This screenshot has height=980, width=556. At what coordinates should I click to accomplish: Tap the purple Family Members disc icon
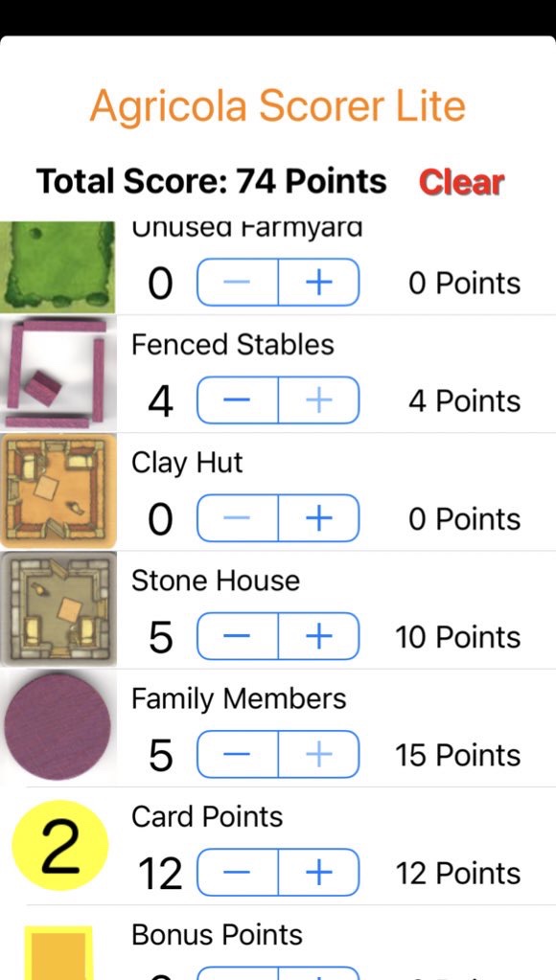click(x=58, y=726)
